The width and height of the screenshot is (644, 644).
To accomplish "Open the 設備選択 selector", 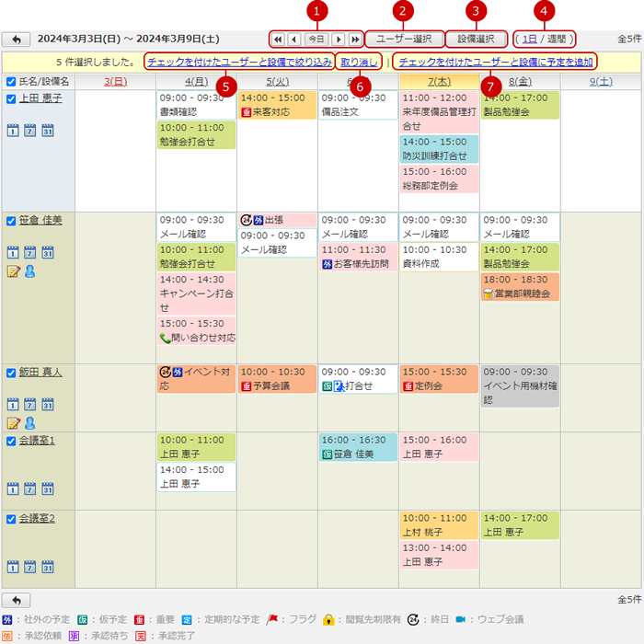I will coord(477,40).
